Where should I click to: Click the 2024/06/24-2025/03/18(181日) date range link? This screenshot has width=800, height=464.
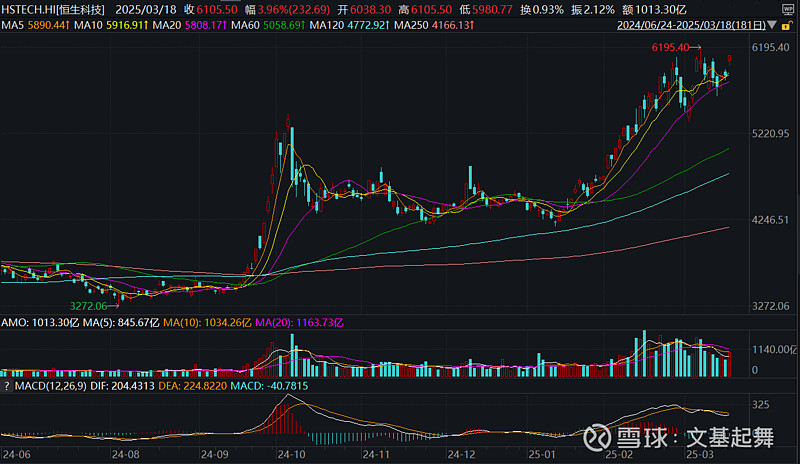(691, 25)
